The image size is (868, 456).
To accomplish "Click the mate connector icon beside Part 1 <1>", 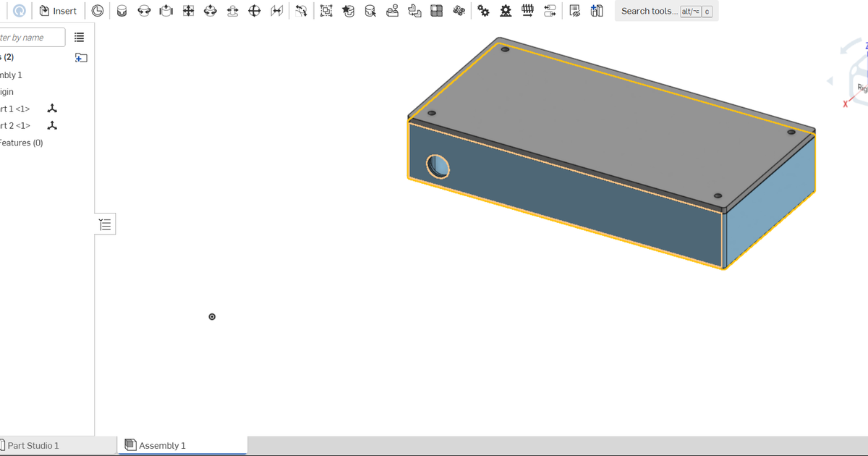I will (x=52, y=109).
